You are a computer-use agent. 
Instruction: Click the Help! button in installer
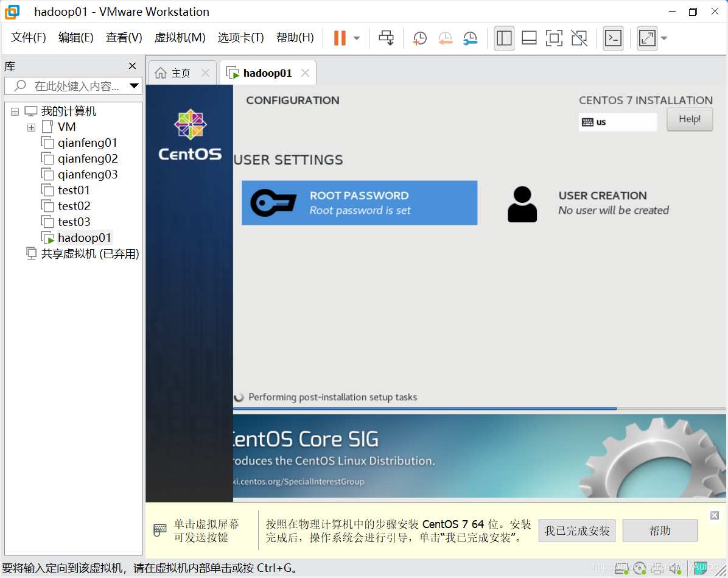click(690, 119)
